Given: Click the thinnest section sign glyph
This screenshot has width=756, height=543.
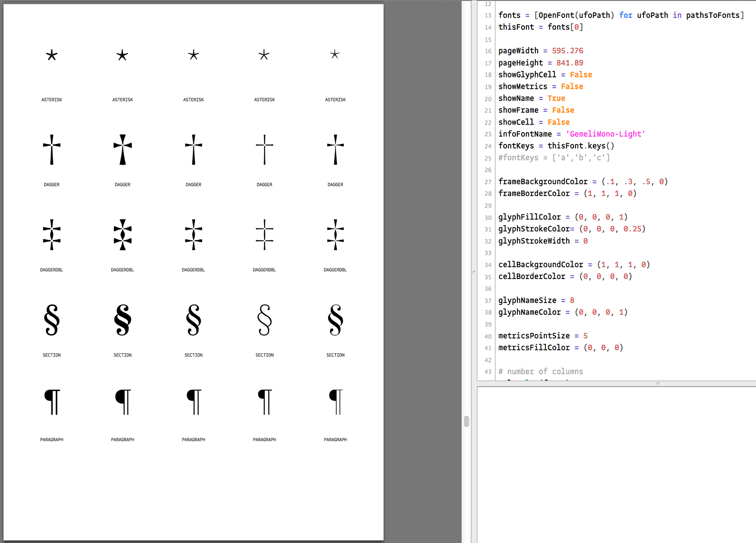Looking at the screenshot, I should [264, 320].
